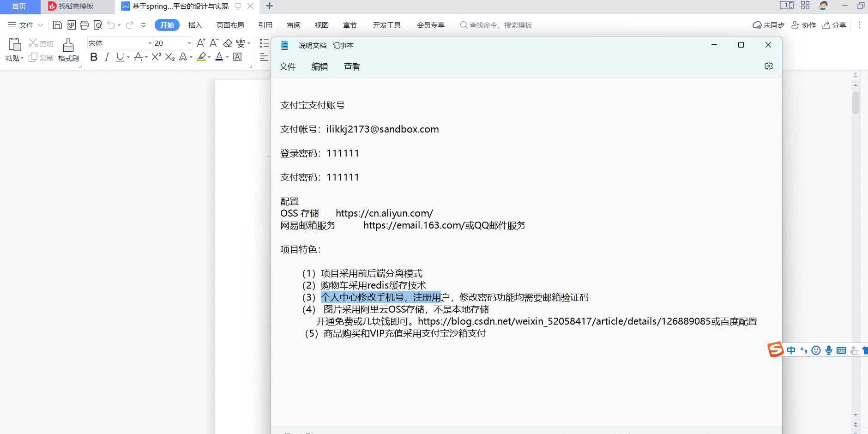The image size is (868, 434).
Task: Toggle Bold formatting
Action: [x=94, y=57]
